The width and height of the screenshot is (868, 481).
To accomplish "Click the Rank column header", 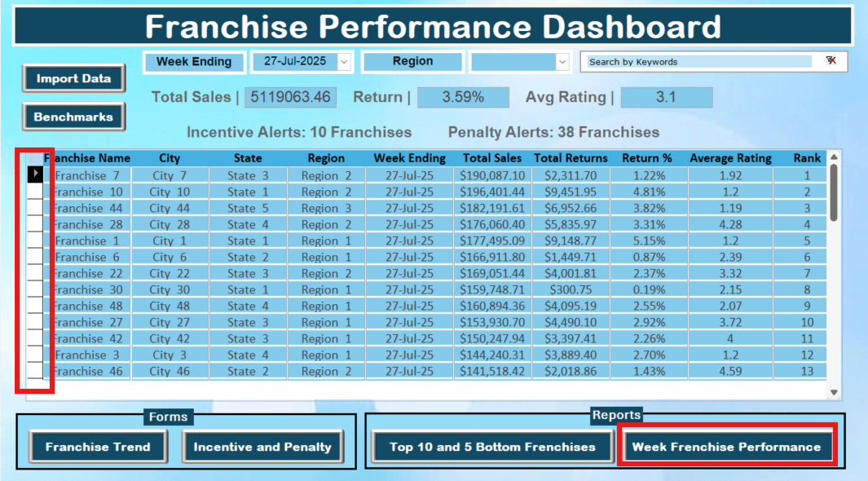I will pos(806,157).
